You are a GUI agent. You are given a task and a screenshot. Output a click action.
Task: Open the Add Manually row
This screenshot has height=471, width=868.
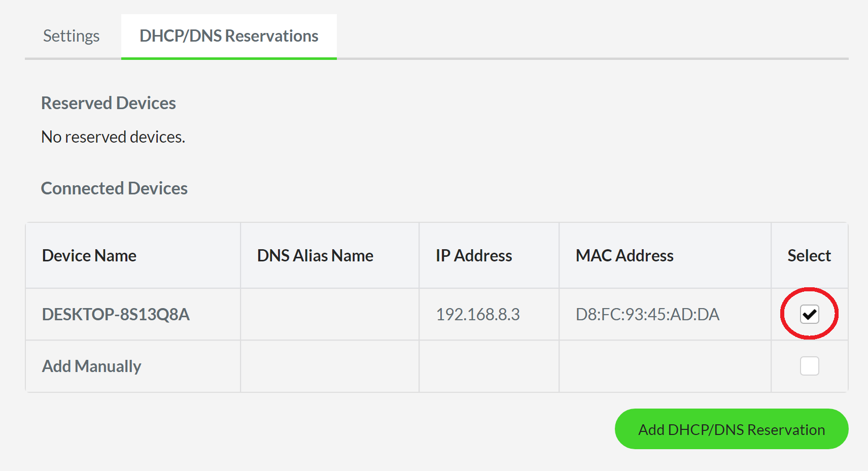pos(91,365)
